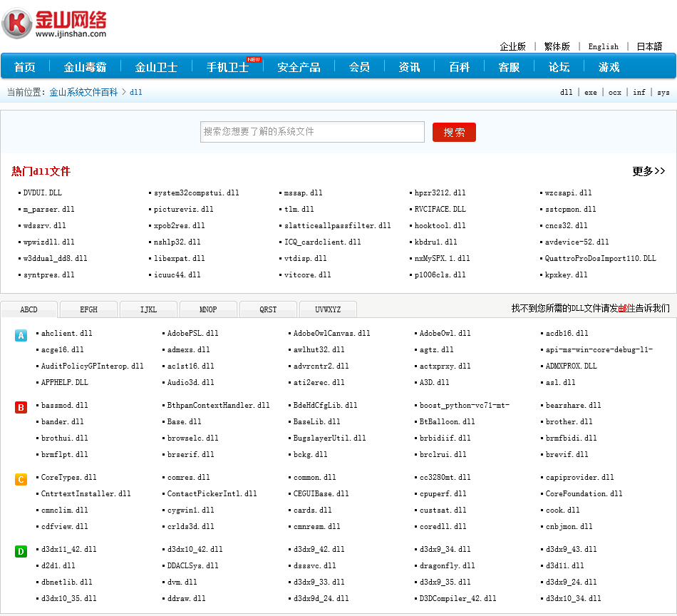Switch to the 日本語 version link

point(649,46)
